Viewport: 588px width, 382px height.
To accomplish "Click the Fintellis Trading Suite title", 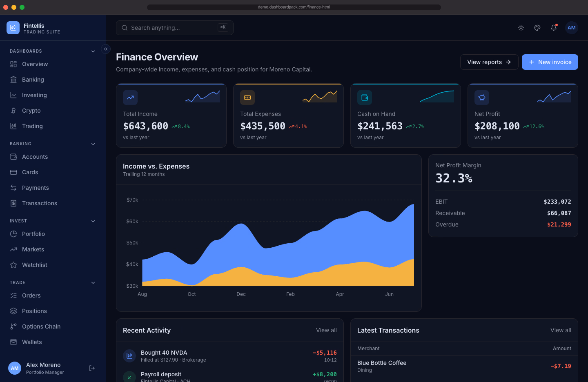I will [42, 28].
